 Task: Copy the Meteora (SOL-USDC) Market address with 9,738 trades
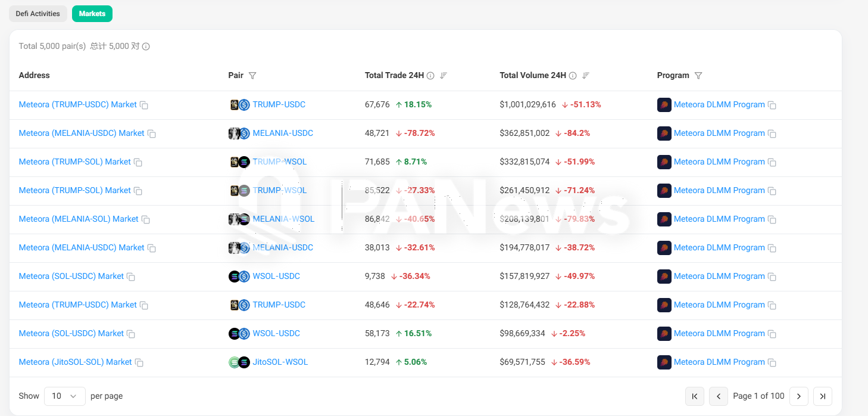[131, 277]
